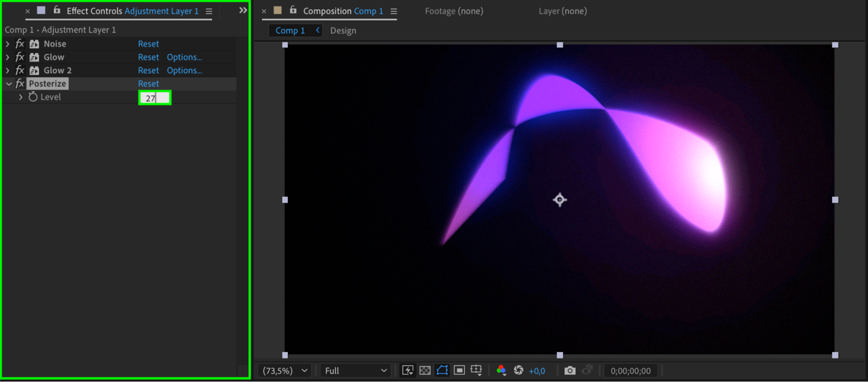868x382 pixels.
Task: Open grid and guide options icon
Action: (x=476, y=370)
